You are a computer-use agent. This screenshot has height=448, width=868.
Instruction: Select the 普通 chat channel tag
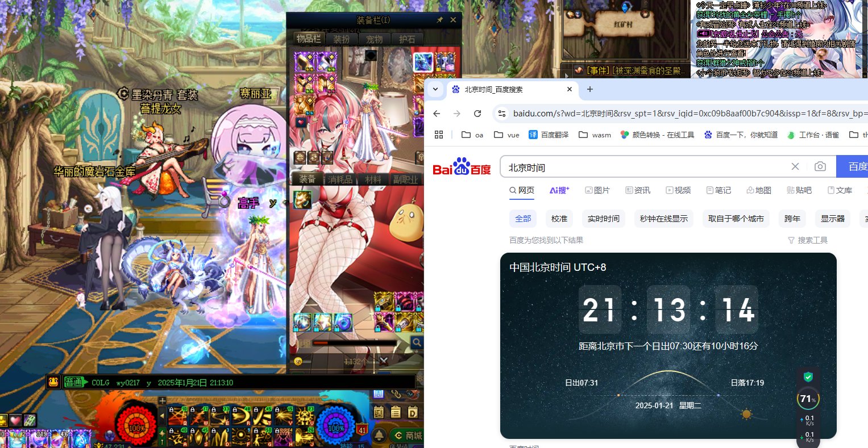click(x=76, y=383)
